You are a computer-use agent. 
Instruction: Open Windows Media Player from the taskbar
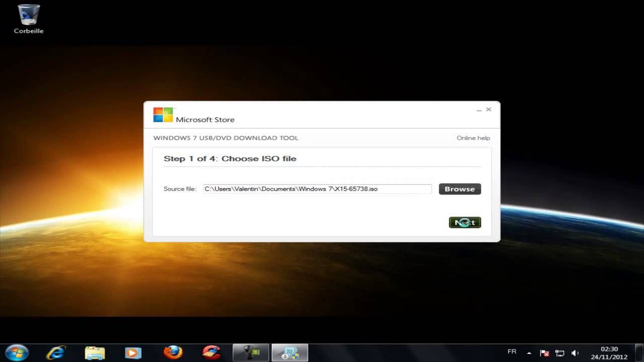pyautogui.click(x=133, y=352)
